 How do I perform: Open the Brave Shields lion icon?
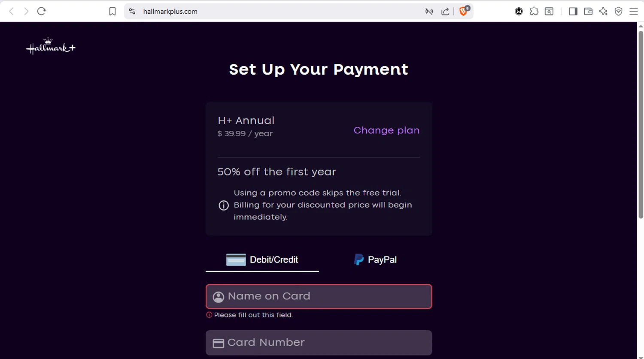click(463, 12)
